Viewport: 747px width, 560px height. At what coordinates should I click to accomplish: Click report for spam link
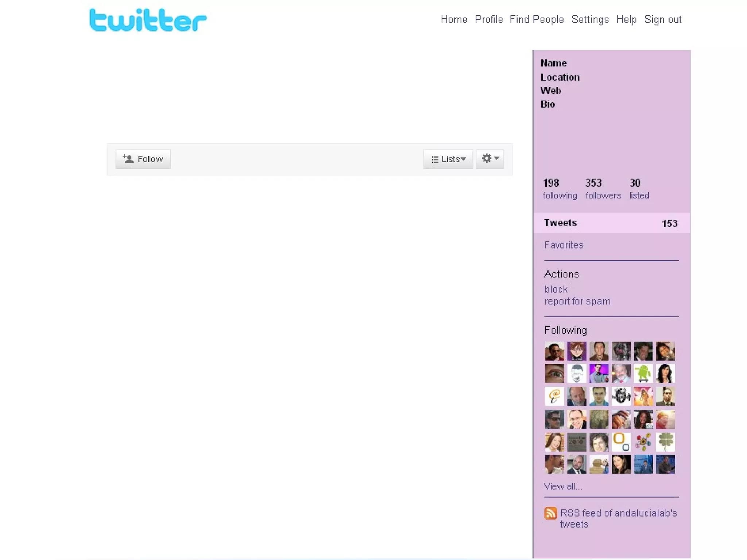tap(577, 301)
